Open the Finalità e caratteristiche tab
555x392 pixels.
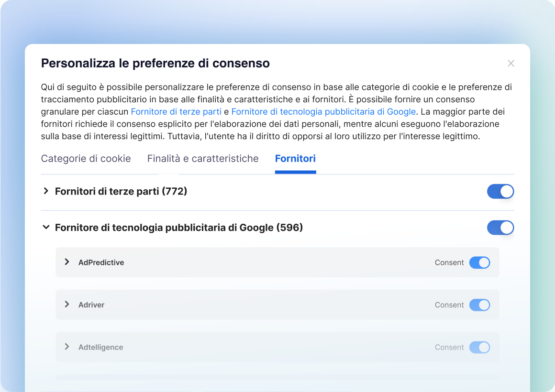pyautogui.click(x=203, y=159)
